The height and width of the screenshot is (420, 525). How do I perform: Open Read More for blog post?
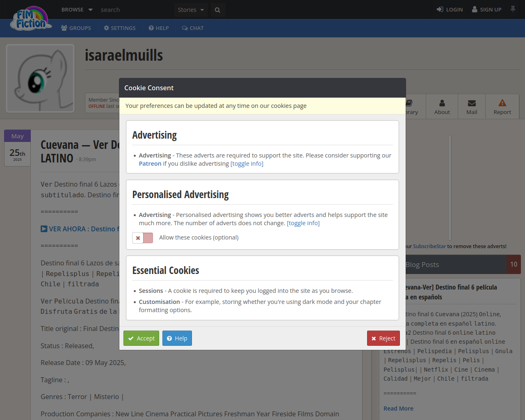pyautogui.click(x=398, y=409)
